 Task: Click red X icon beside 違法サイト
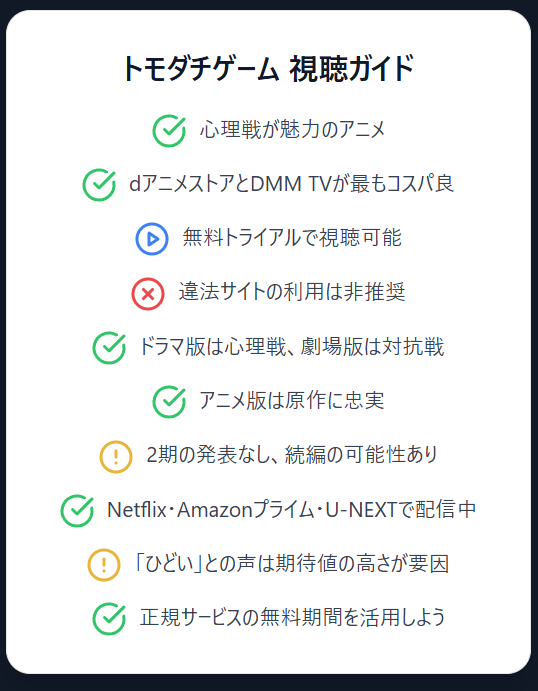(x=148, y=293)
